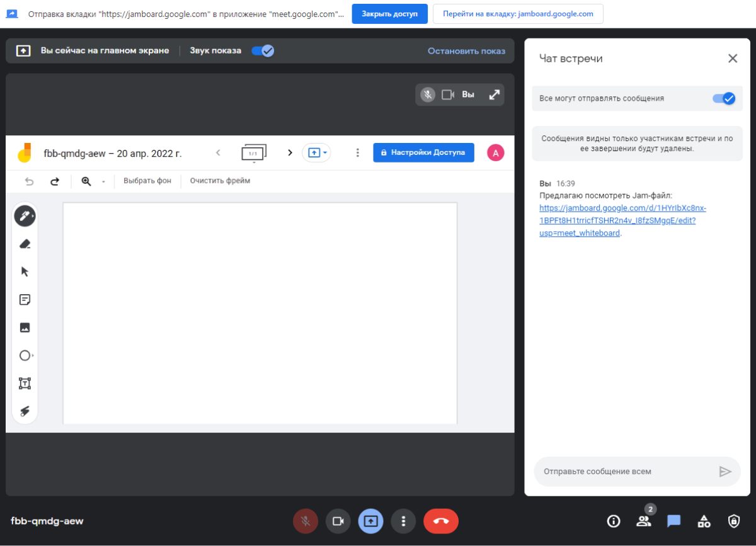This screenshot has height=546, width=756.
Task: Click Выбрать фон to set background
Action: [x=147, y=181]
